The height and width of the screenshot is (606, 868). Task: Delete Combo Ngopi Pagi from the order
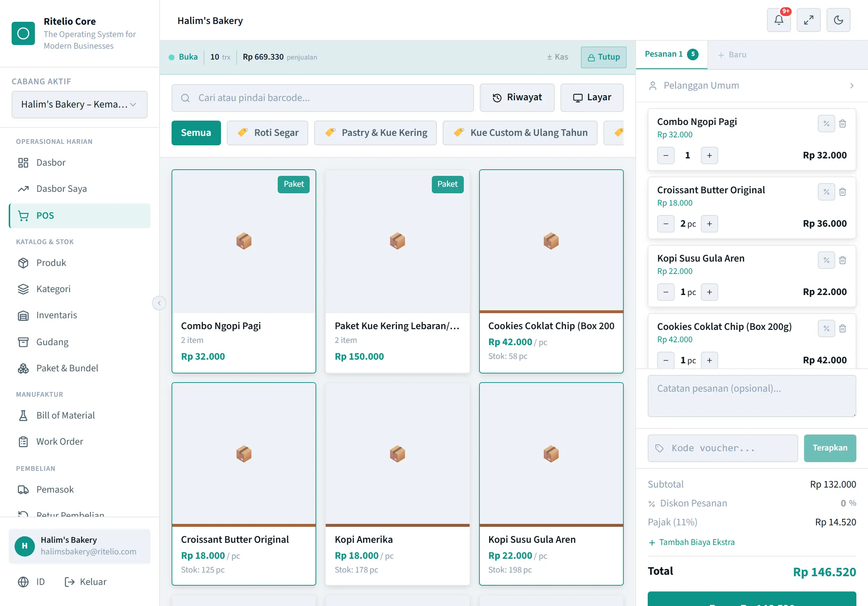pos(842,124)
